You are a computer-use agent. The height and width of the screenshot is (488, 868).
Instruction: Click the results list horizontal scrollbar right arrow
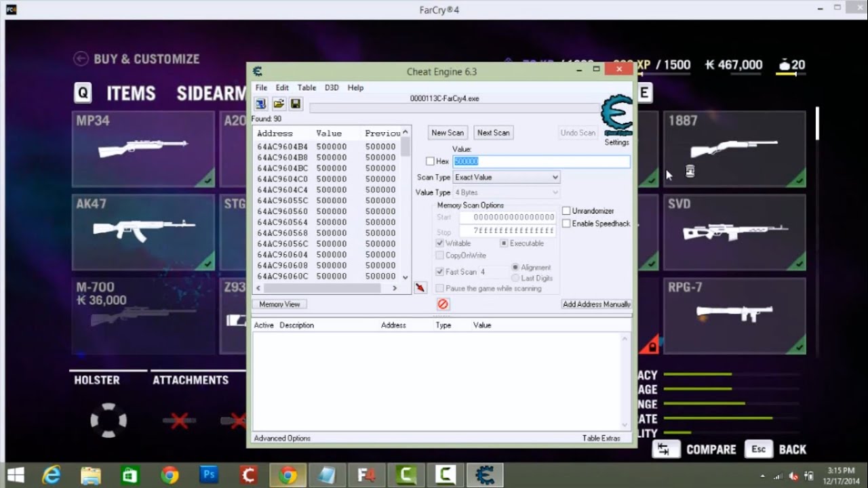(x=395, y=288)
